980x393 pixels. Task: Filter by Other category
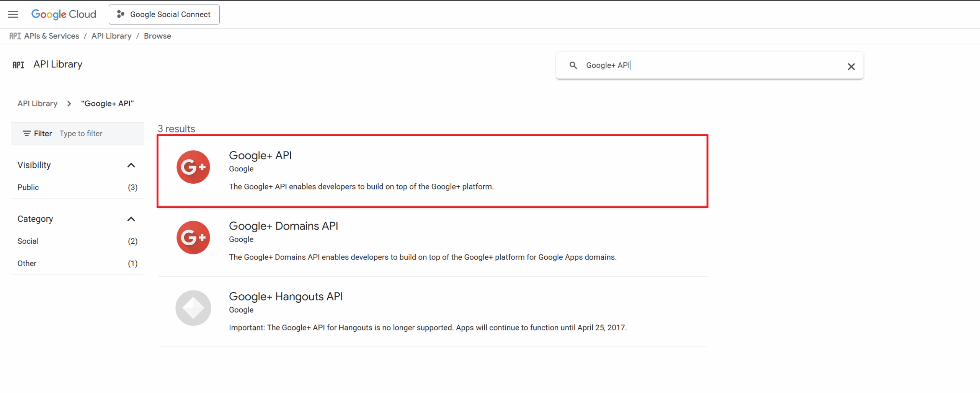(77, 264)
